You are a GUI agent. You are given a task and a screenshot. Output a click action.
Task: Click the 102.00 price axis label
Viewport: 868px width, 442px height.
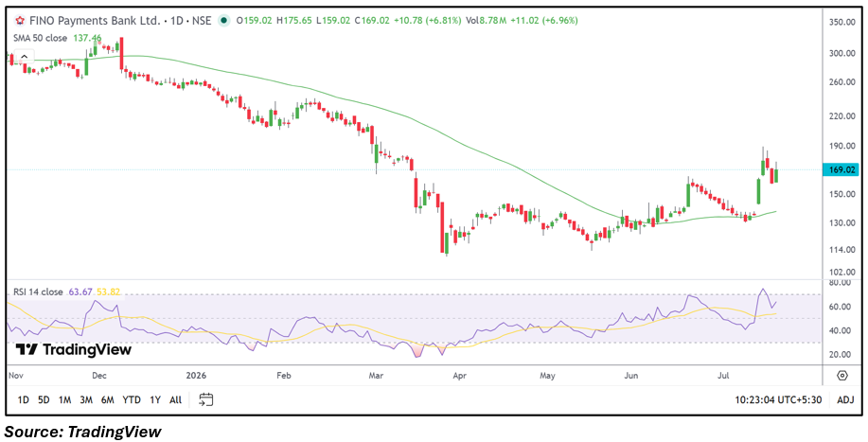point(842,273)
